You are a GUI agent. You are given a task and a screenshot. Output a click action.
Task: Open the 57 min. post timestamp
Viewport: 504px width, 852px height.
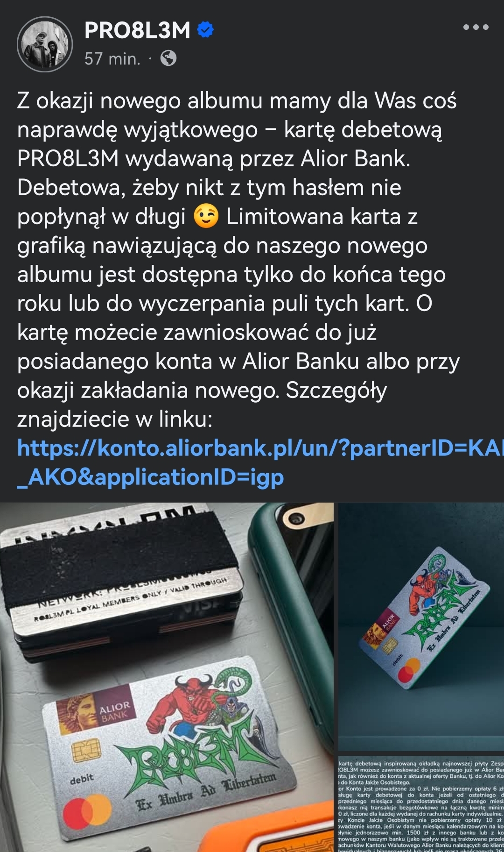pos(112,59)
